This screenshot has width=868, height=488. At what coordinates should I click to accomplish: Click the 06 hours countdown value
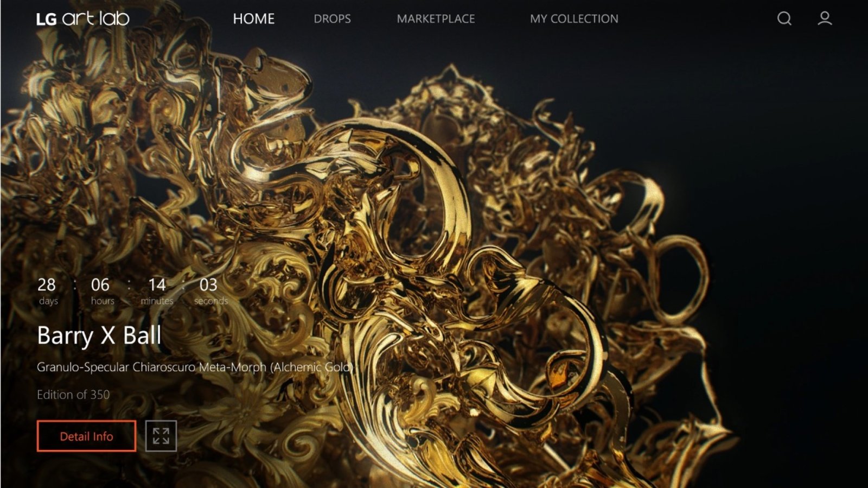click(100, 284)
